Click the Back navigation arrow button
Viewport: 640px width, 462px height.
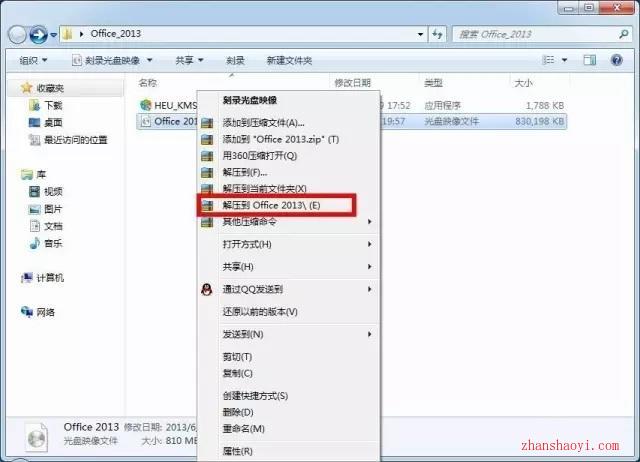click(18, 35)
